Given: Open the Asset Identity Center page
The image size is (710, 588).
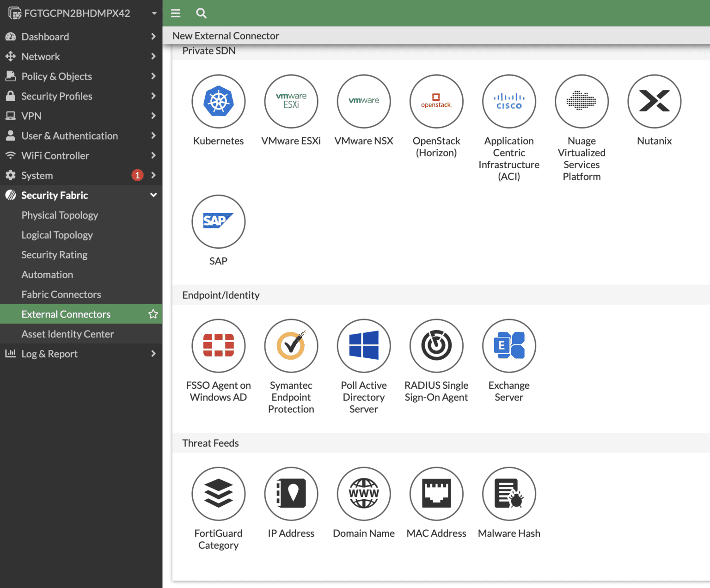Looking at the screenshot, I should (x=67, y=334).
